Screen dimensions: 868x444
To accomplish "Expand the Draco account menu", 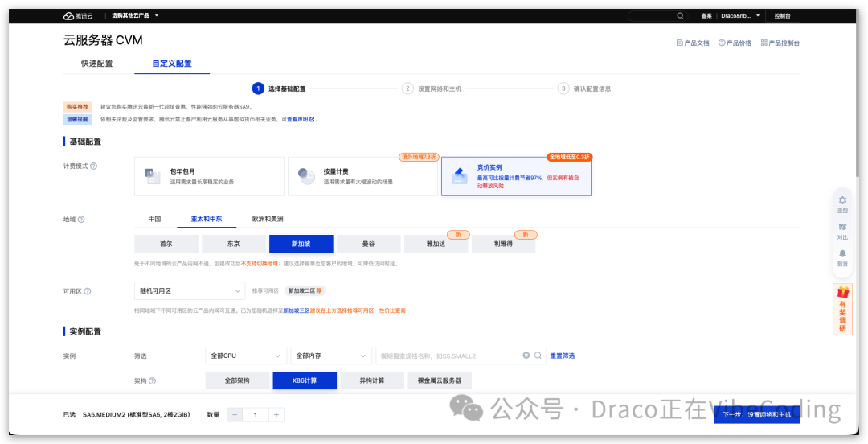I will (740, 16).
